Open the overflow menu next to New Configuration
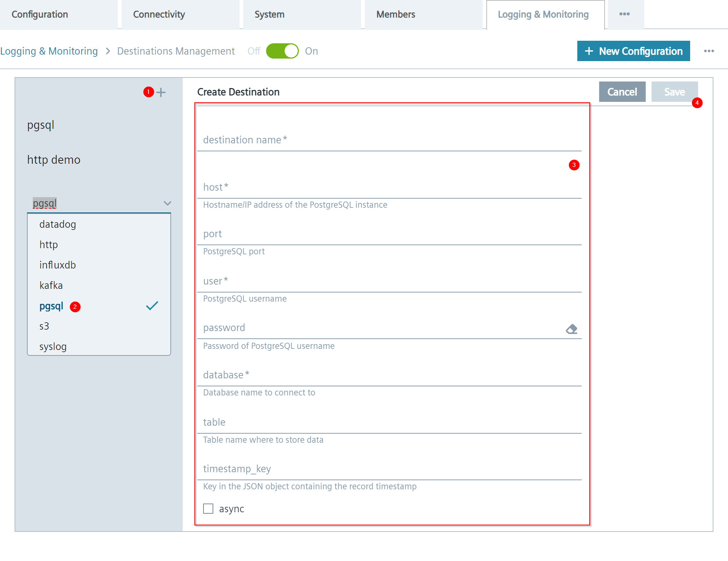 [709, 51]
